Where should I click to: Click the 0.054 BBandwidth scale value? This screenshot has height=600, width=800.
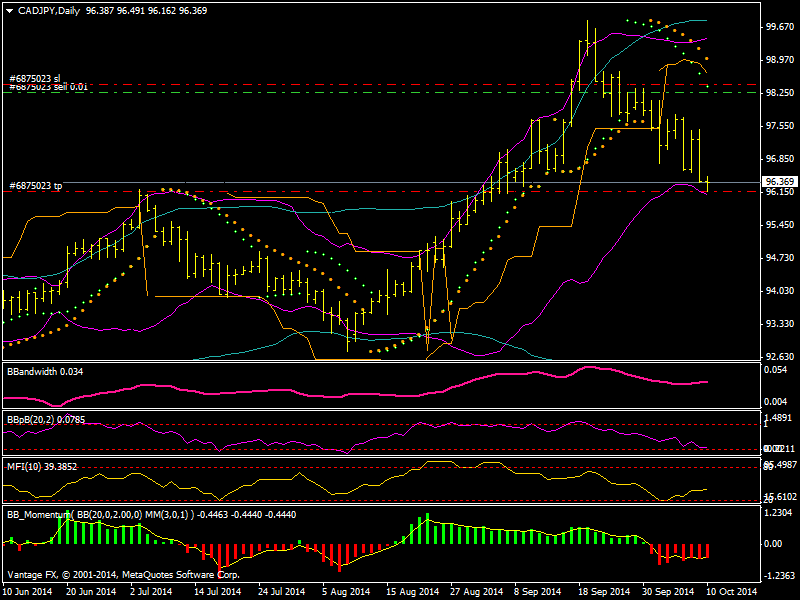coord(776,370)
